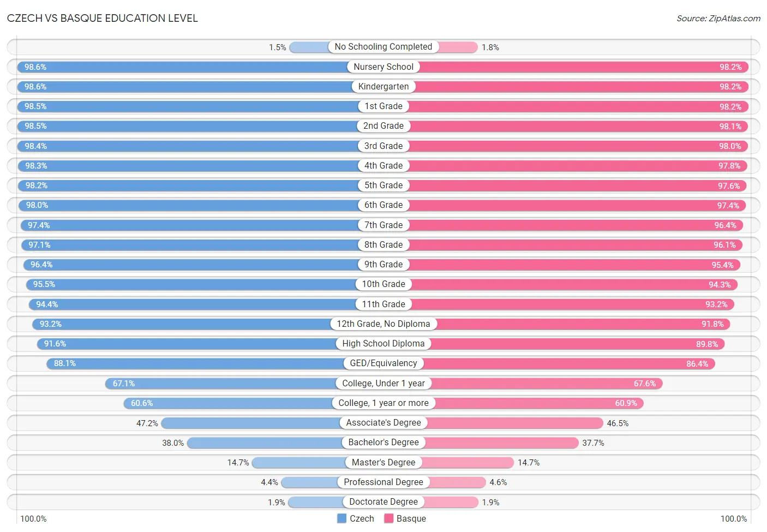Screen dimensions: 767x532
Task: Select the Master's Degree label
Action: pos(383,462)
